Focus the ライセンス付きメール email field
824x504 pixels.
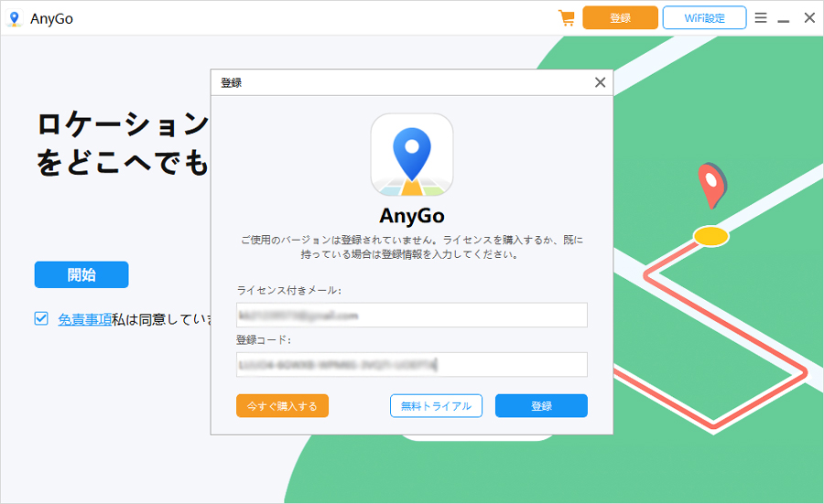(x=411, y=315)
